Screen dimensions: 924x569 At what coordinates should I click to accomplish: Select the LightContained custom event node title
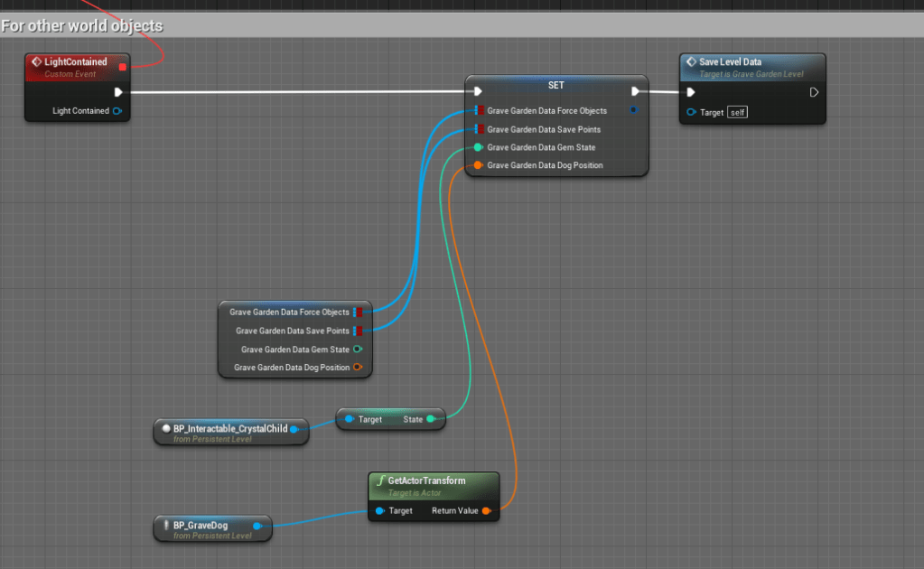pos(75,62)
